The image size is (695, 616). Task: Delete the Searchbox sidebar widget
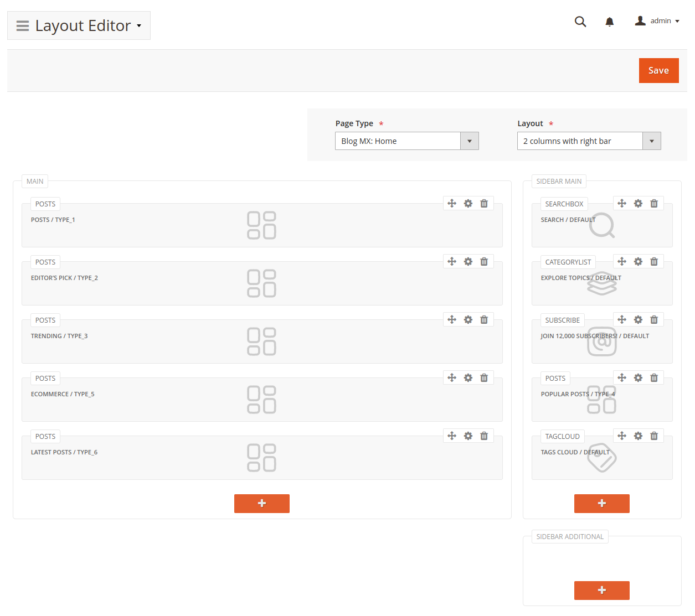click(x=654, y=204)
